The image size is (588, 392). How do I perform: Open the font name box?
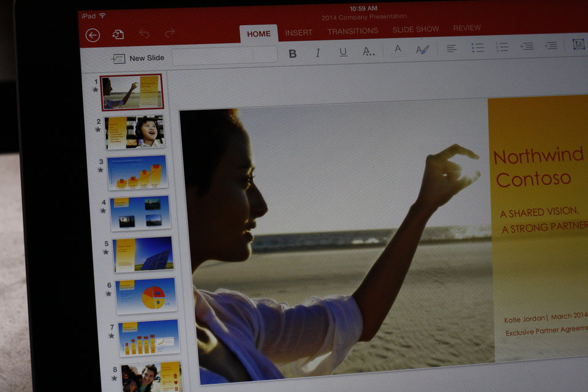pos(213,56)
